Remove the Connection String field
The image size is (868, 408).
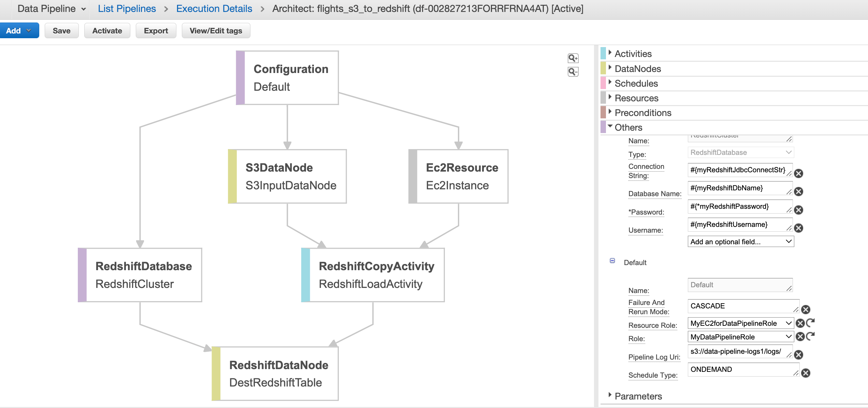pyautogui.click(x=798, y=174)
